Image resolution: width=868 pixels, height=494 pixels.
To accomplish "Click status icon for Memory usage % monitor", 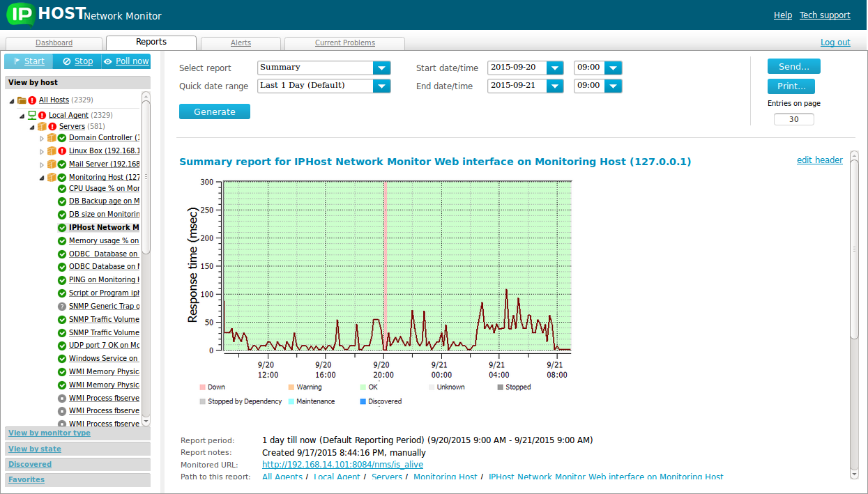I will 62,241.
